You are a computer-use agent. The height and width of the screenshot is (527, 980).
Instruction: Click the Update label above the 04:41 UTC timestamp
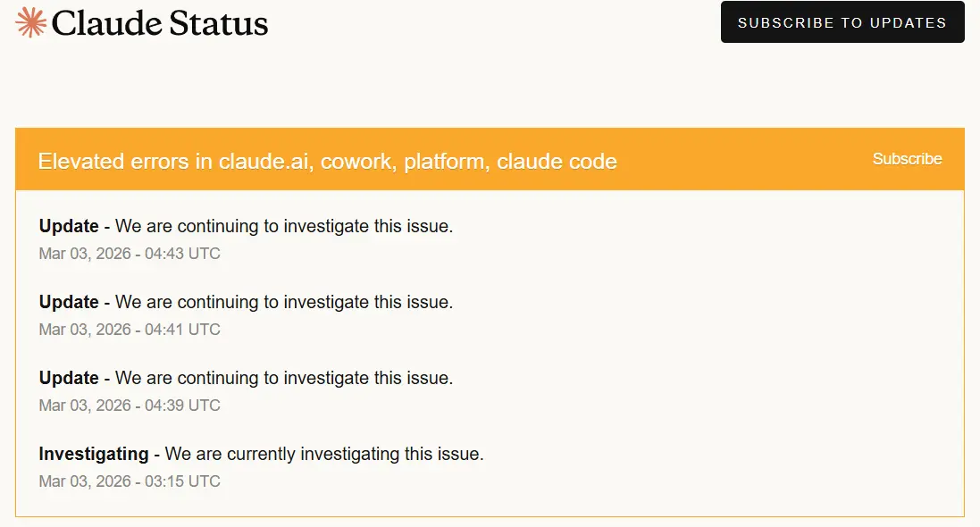pyautogui.click(x=69, y=302)
